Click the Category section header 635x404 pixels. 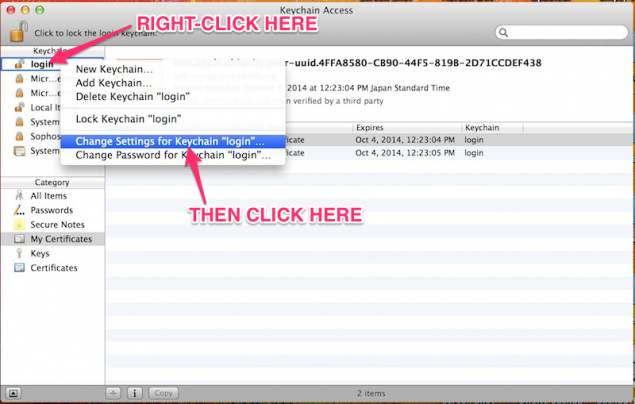52,183
